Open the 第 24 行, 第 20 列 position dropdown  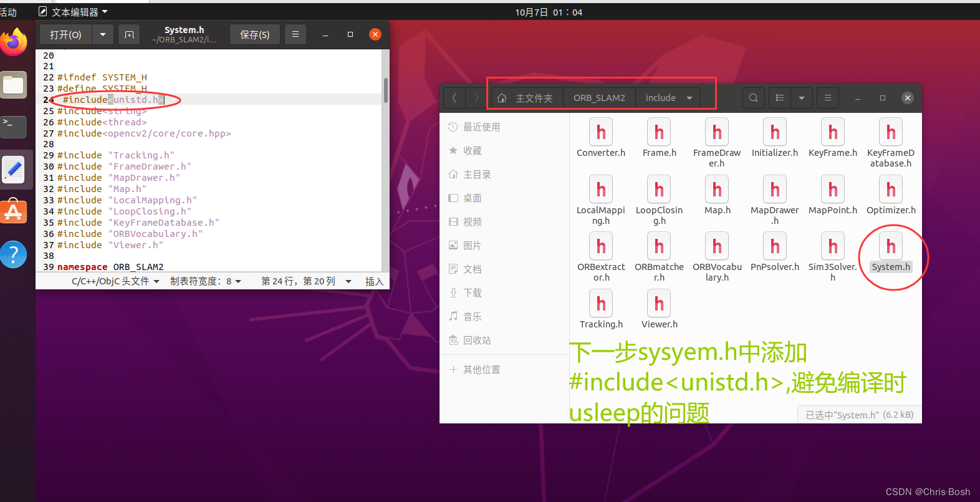click(306, 281)
